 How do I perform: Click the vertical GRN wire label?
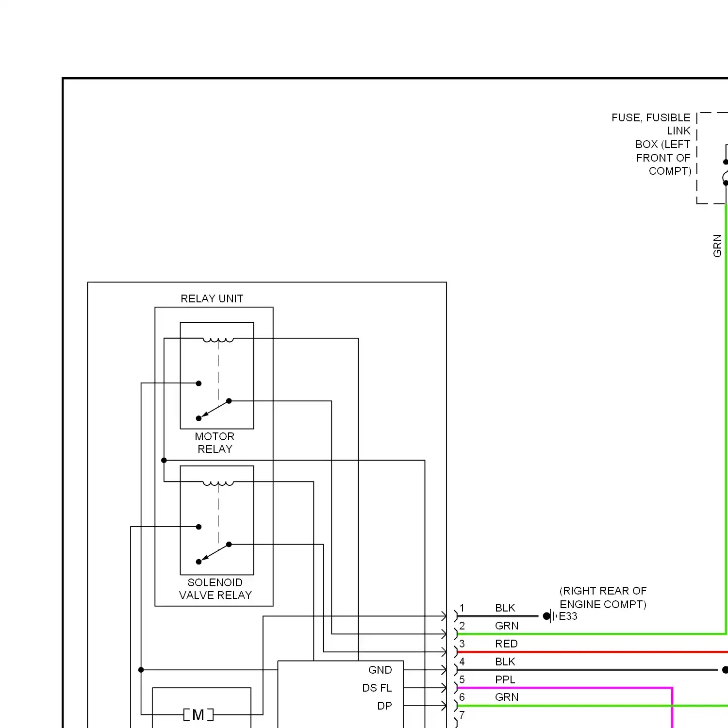point(717,246)
